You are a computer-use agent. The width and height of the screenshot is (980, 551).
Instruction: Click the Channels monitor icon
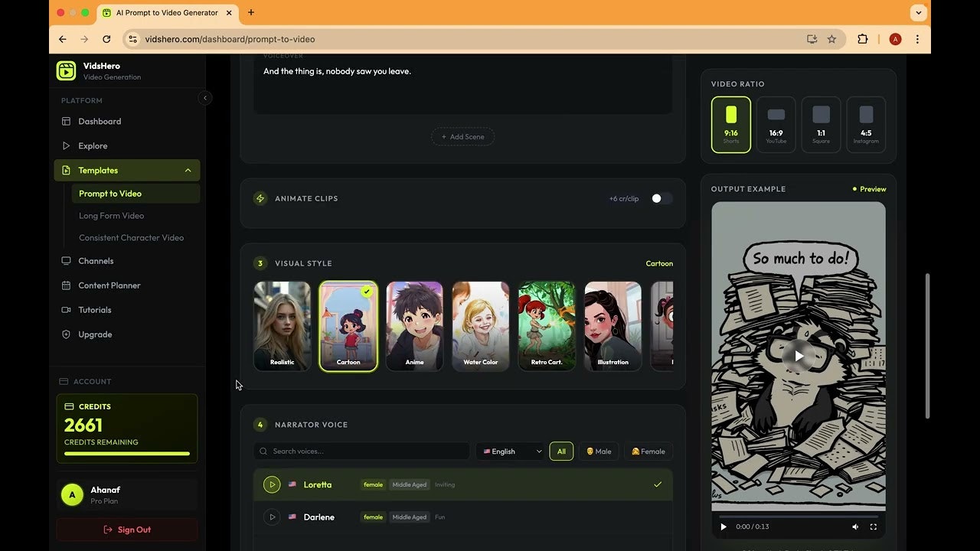point(66,261)
